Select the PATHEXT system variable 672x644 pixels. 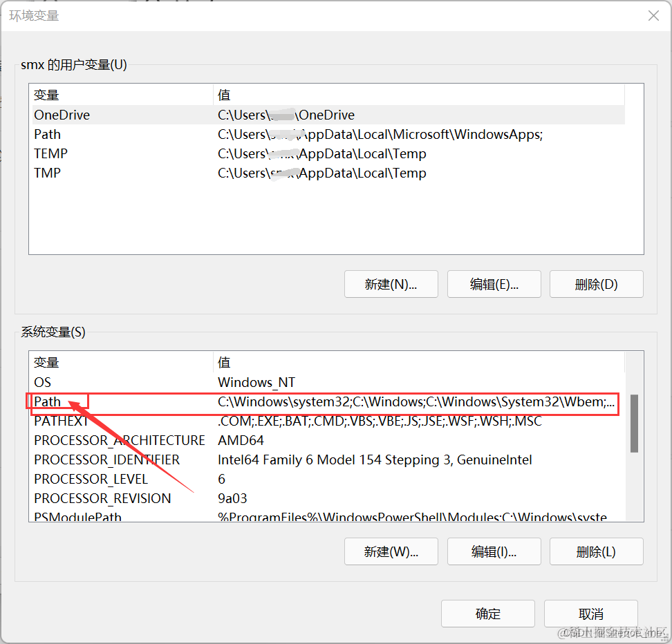coord(328,422)
